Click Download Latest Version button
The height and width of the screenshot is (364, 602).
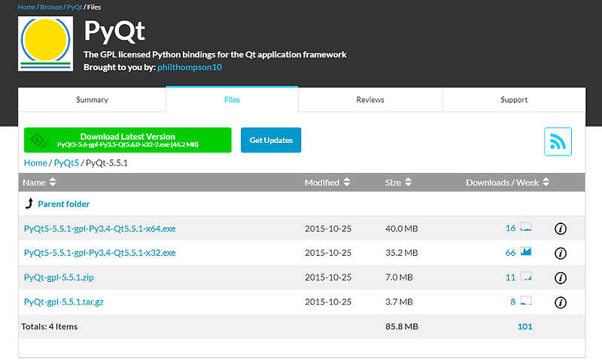(x=127, y=140)
